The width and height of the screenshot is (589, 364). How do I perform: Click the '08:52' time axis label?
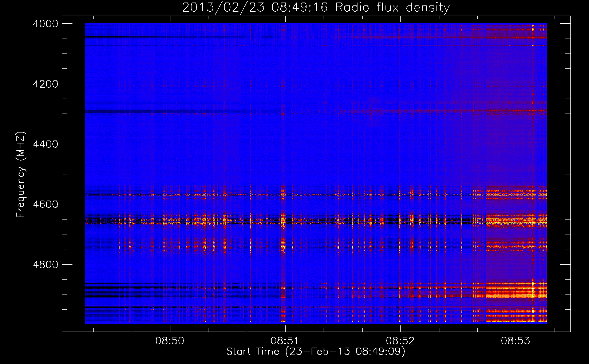pos(400,341)
